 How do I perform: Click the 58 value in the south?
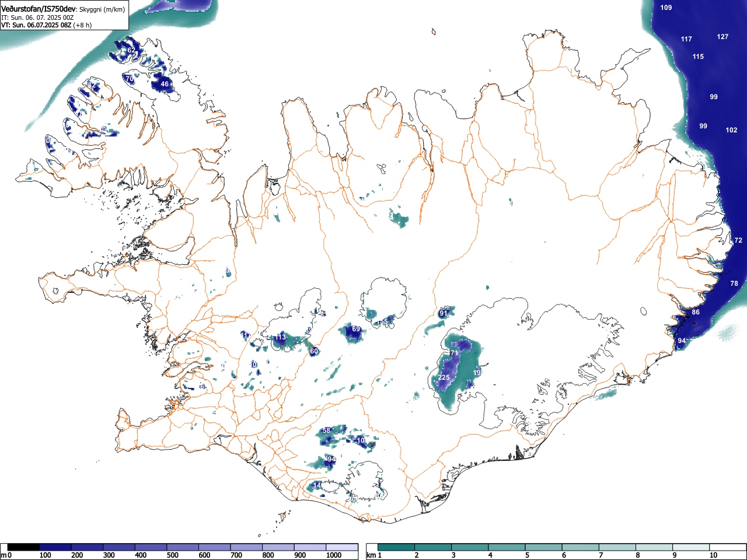(x=326, y=430)
